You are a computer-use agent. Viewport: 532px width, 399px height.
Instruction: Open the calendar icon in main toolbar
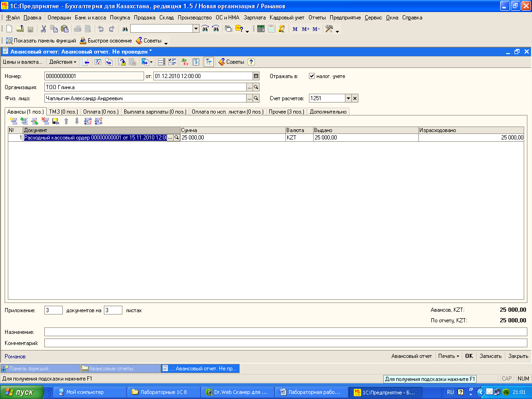pos(272,29)
